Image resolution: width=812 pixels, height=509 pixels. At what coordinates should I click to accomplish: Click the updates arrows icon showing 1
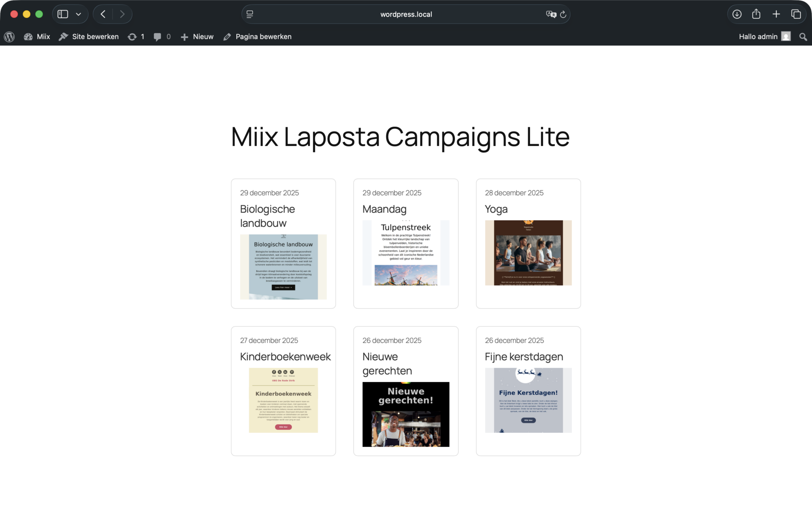pos(133,36)
